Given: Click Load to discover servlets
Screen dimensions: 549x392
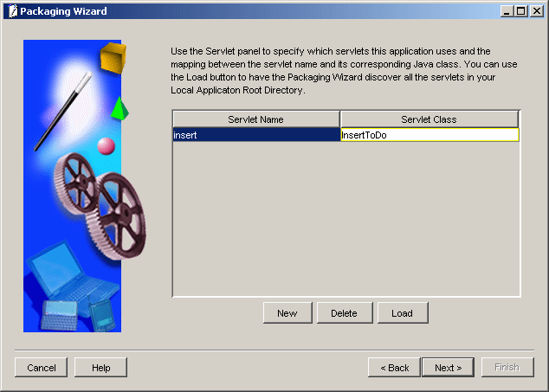Looking at the screenshot, I should 403,313.
